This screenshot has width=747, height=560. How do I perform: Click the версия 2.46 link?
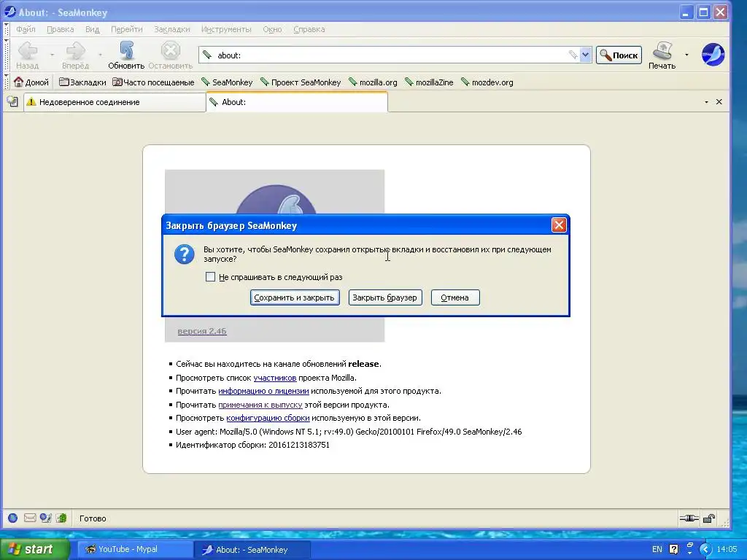[x=202, y=331]
